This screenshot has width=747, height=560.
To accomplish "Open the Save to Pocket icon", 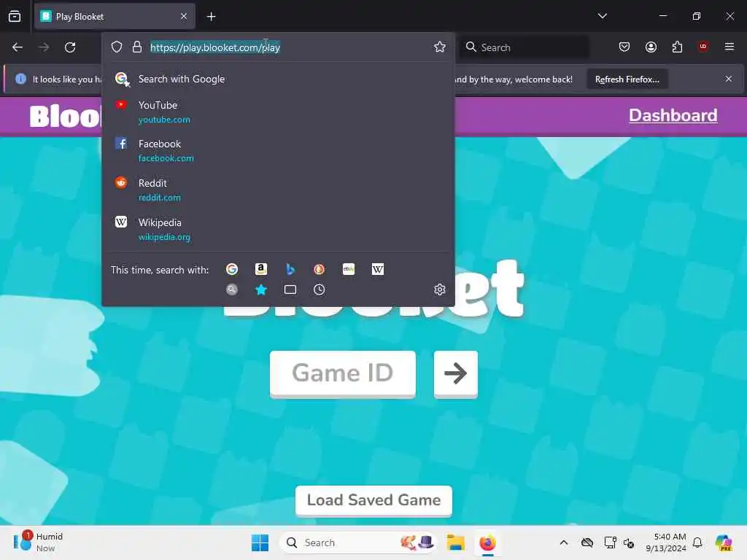I will [624, 47].
